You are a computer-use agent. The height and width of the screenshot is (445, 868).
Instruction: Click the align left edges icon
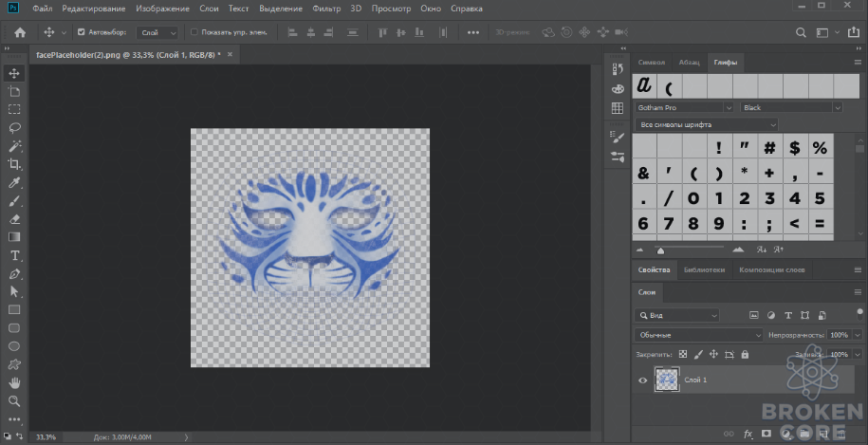[293, 32]
